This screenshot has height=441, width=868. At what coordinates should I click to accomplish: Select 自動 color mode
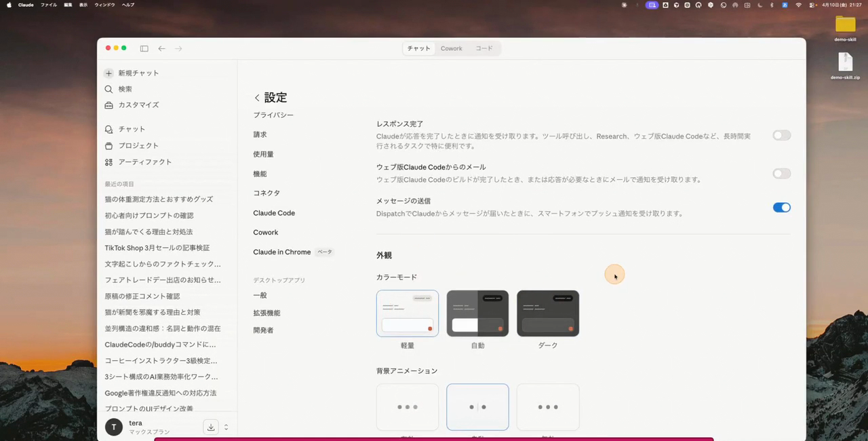tap(477, 313)
